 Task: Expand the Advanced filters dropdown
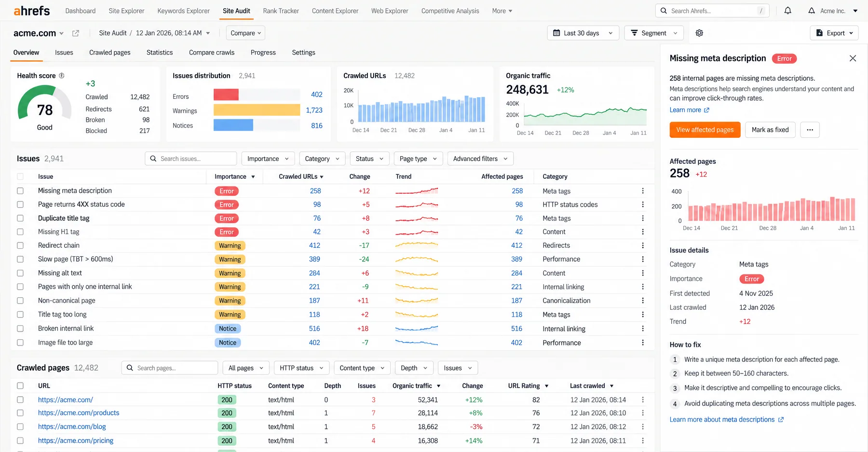[x=480, y=159]
